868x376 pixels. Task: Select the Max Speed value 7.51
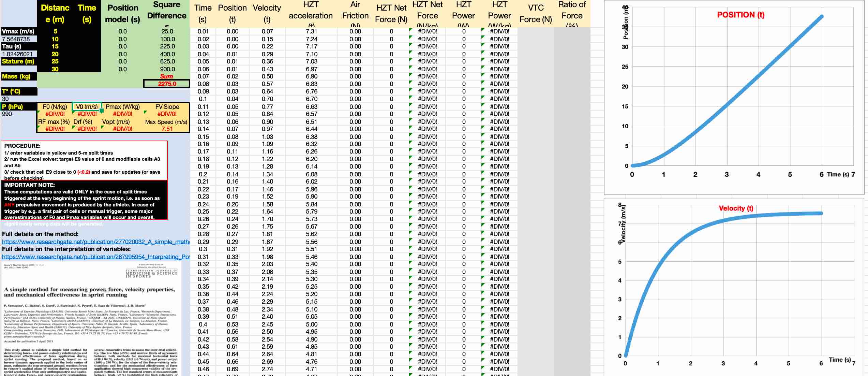167,129
